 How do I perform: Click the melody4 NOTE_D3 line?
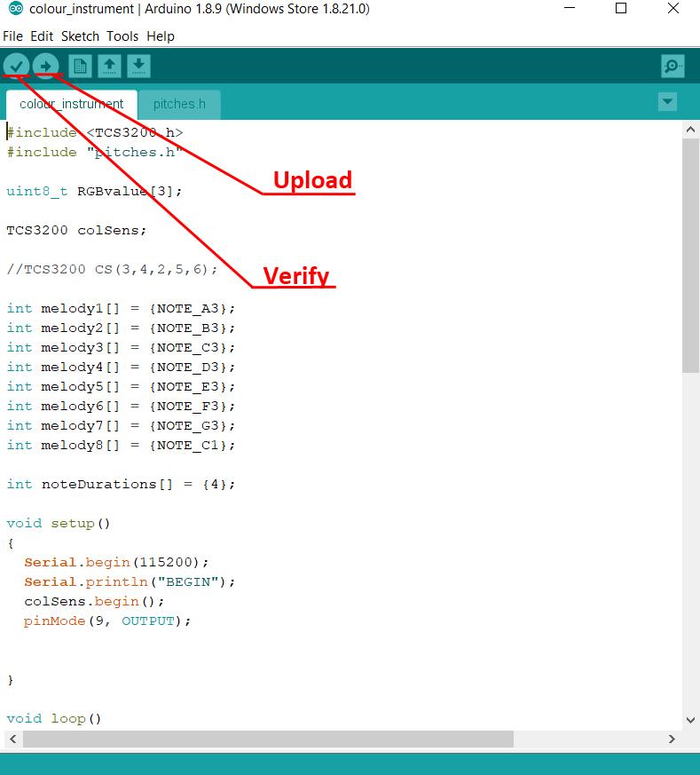(121, 368)
